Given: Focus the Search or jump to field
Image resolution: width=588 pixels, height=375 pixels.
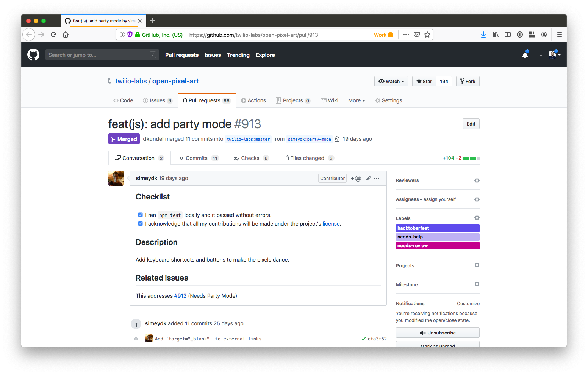Looking at the screenshot, I should pos(102,55).
